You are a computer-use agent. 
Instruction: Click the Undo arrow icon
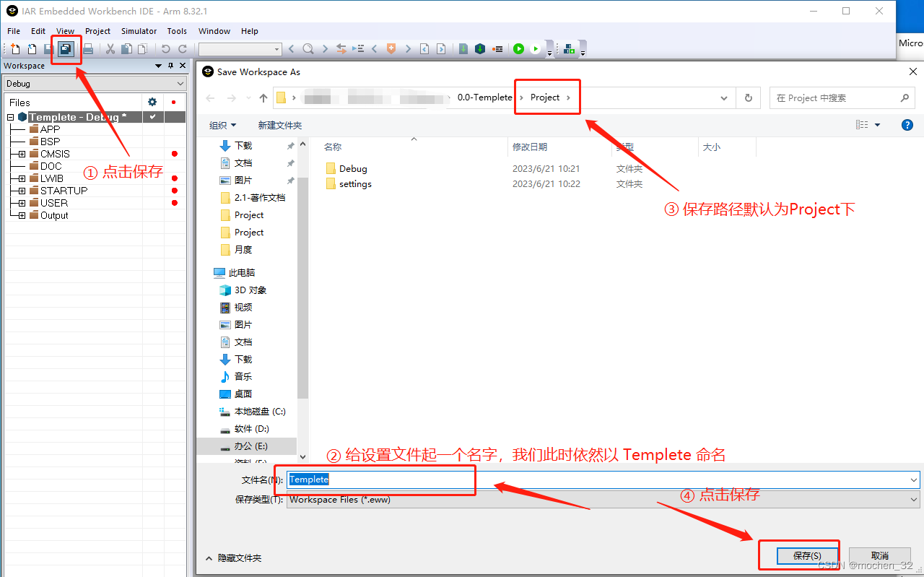tap(165, 49)
